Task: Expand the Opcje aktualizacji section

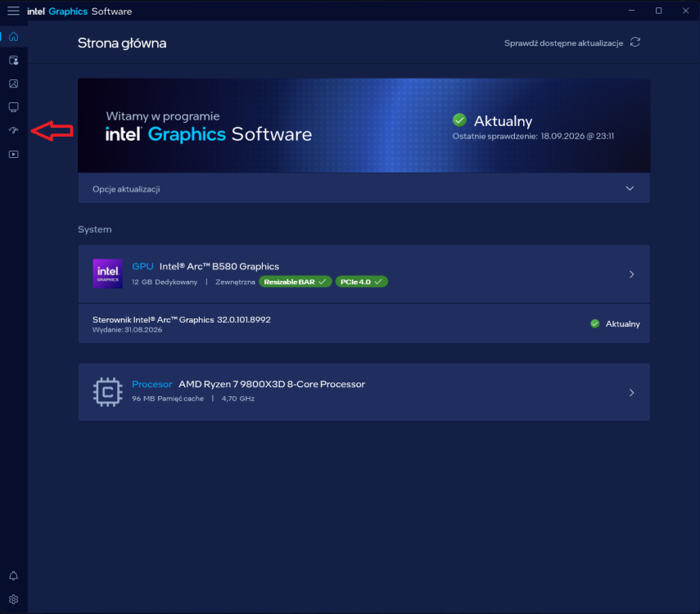Action: click(x=364, y=188)
